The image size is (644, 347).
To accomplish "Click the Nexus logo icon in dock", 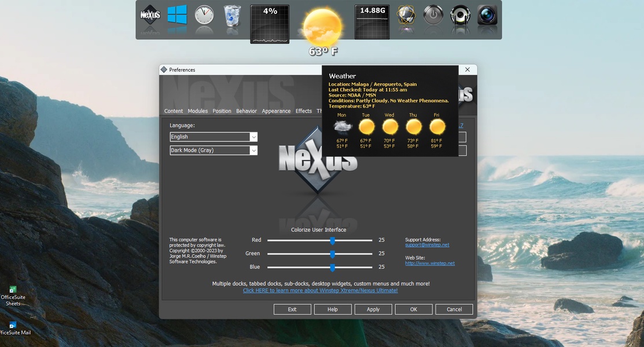I will coord(150,16).
